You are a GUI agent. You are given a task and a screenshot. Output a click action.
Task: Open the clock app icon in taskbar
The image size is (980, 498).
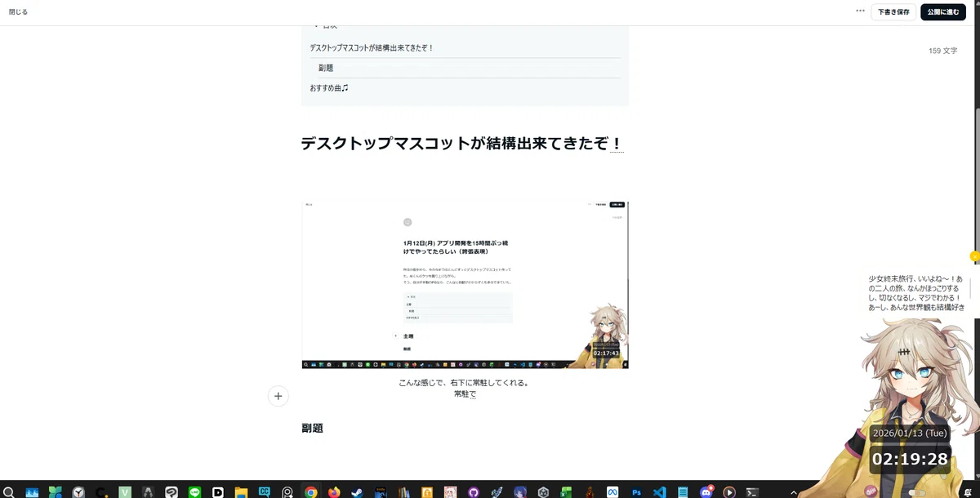pyautogui.click(x=78, y=492)
